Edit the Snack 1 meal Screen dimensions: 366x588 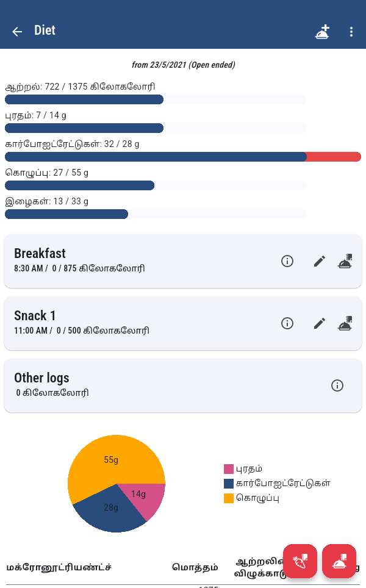[x=320, y=323]
